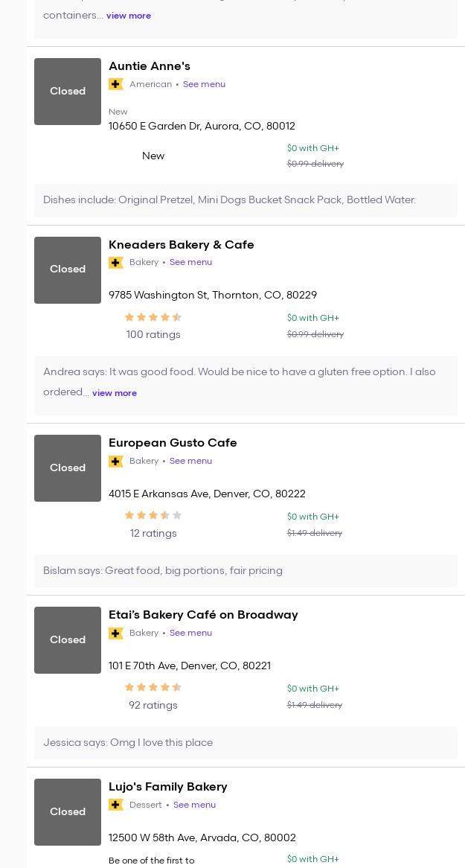Open See menu for Auntie Anne's
The image size is (465, 868).
[x=204, y=84]
